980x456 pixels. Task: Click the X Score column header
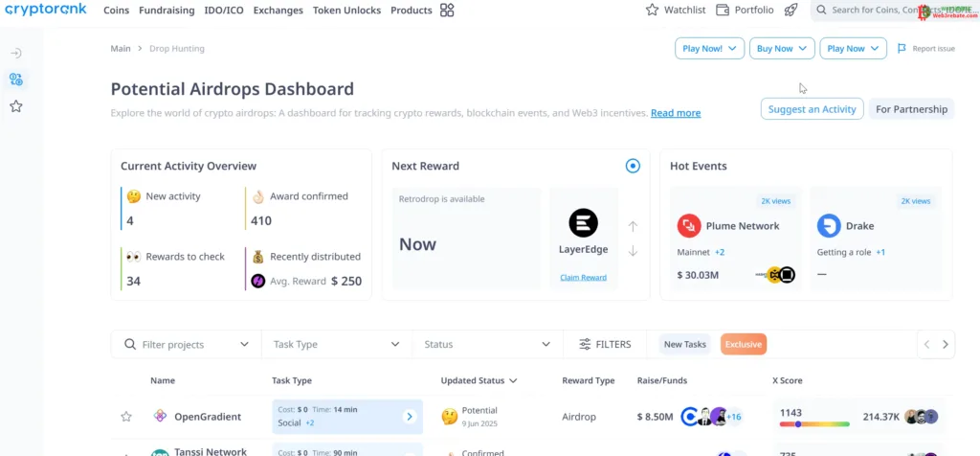788,380
